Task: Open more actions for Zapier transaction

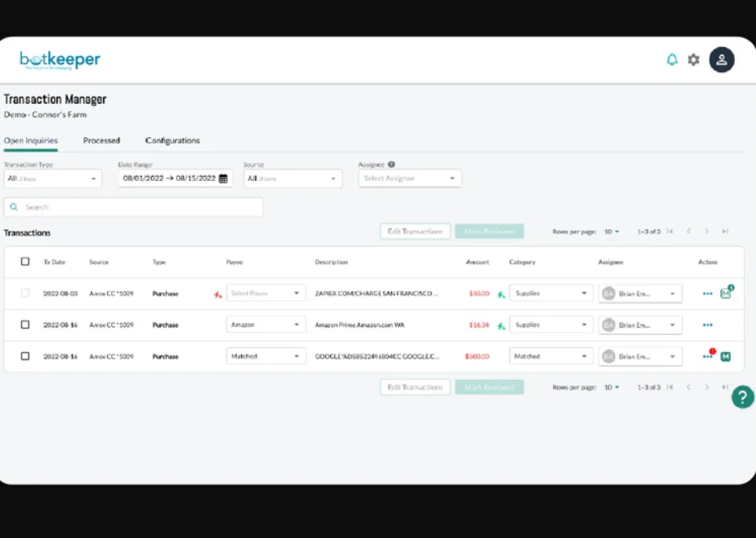Action: pyautogui.click(x=707, y=294)
